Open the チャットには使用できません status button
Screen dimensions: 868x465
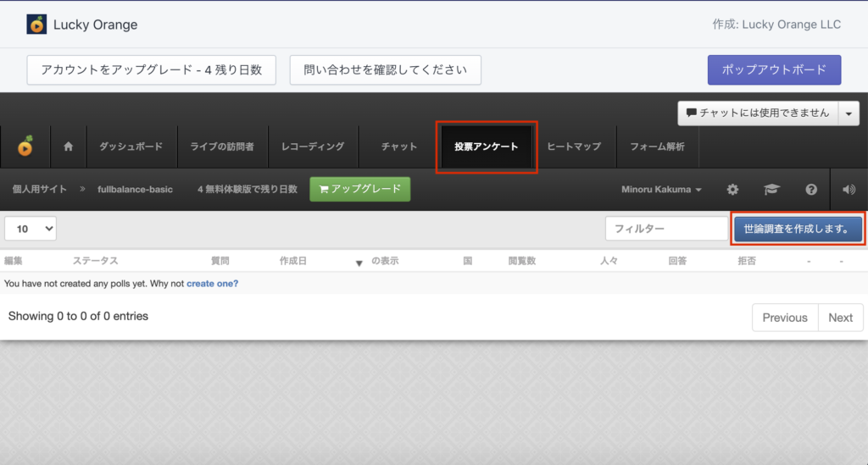click(x=758, y=113)
